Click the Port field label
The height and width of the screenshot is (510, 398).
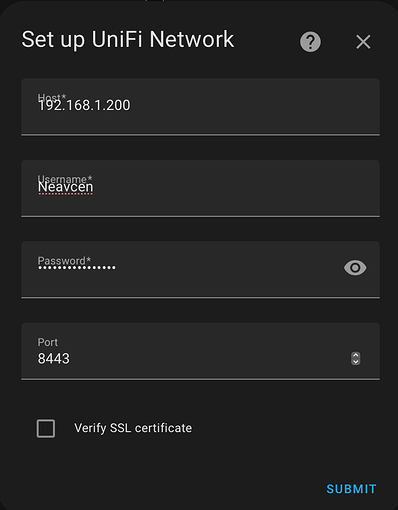(x=48, y=342)
